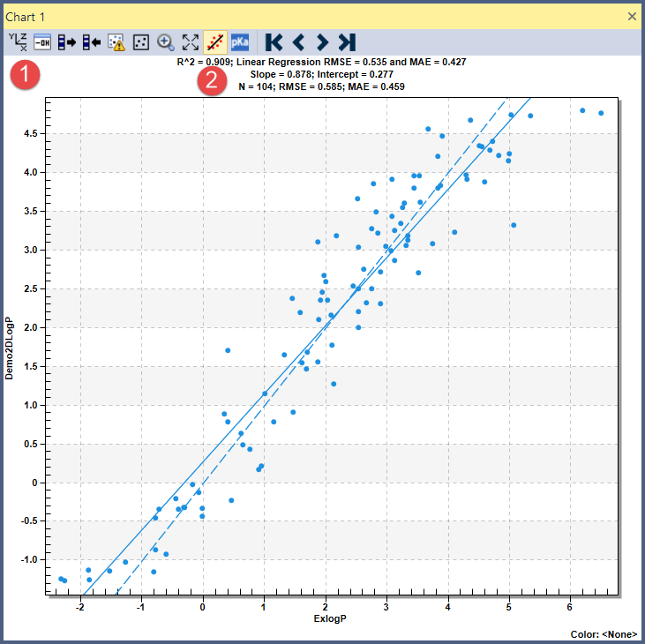This screenshot has width=645, height=644.
Task: Click the R^2 = 0.909 statistics line
Action: (322, 62)
